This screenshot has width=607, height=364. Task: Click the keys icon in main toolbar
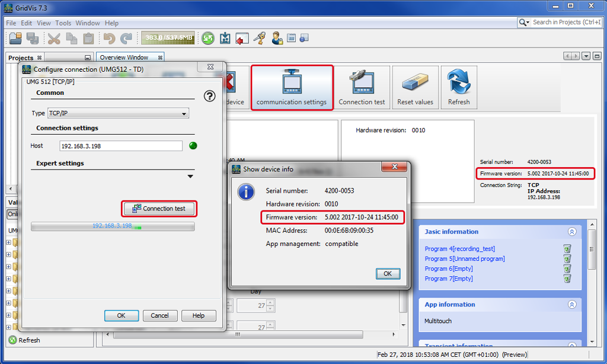(259, 39)
